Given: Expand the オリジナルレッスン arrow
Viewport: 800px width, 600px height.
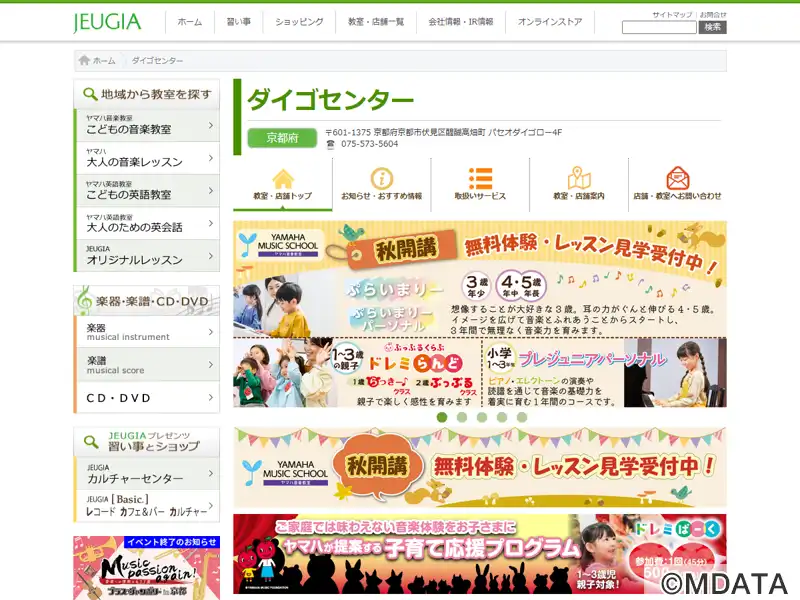Looking at the screenshot, I should click(x=211, y=256).
